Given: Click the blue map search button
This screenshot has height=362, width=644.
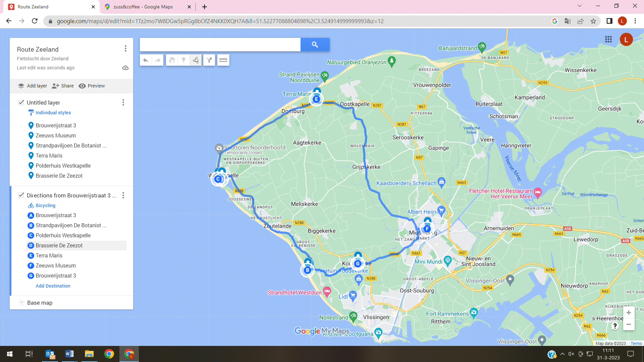Looking at the screenshot, I should 315,45.
